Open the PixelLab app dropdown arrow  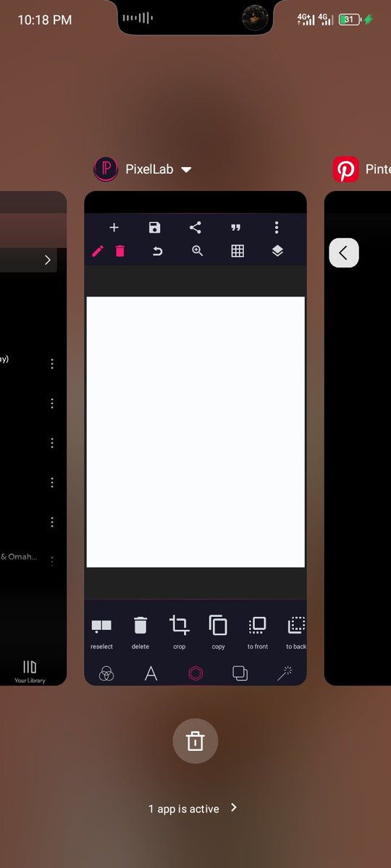186,170
